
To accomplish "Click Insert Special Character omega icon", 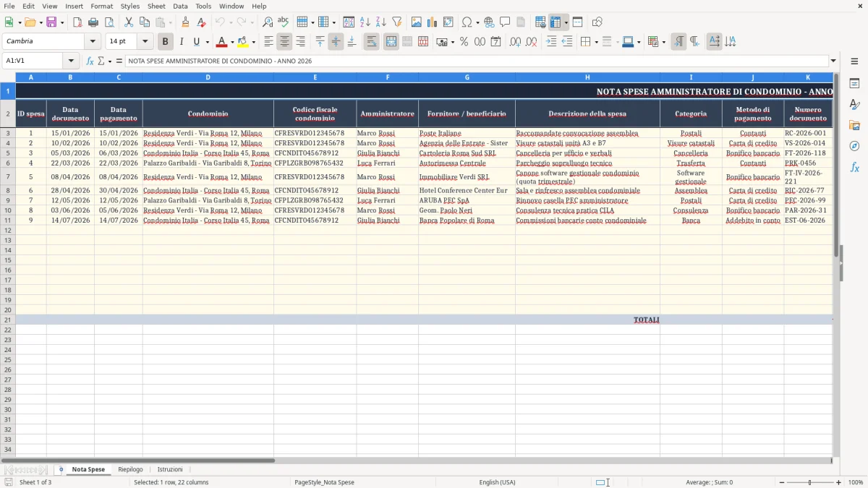I will (467, 22).
